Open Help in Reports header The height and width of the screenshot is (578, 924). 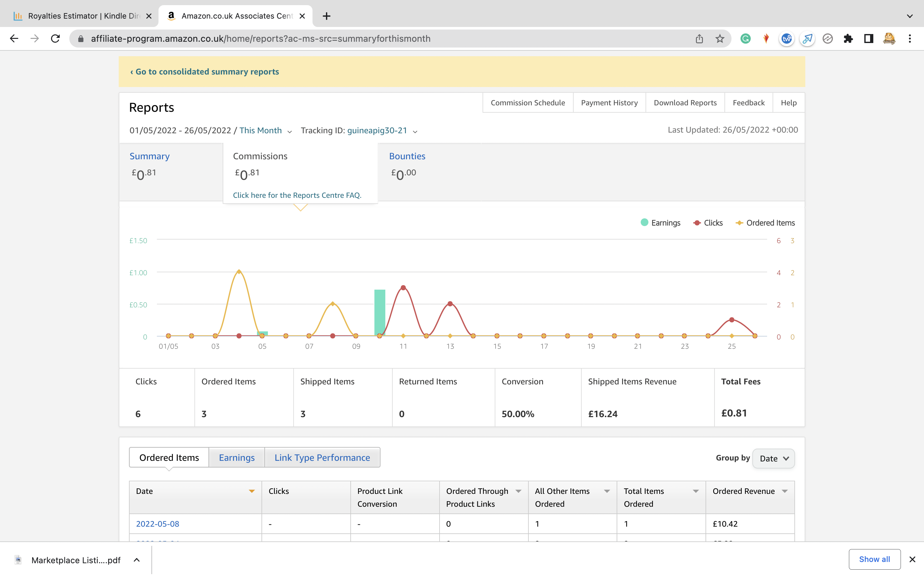(x=789, y=102)
